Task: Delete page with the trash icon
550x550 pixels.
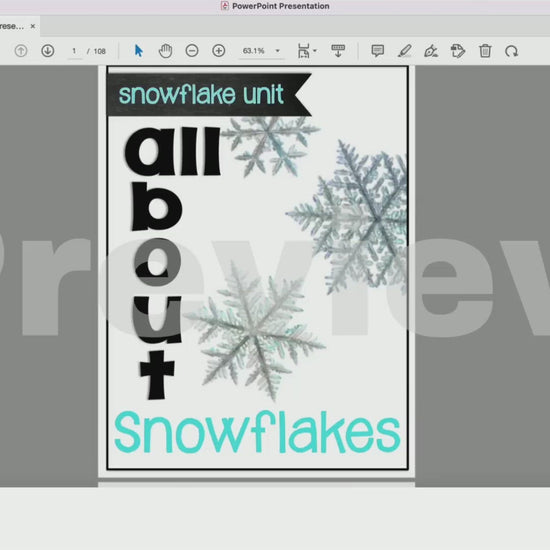Action: tap(485, 51)
